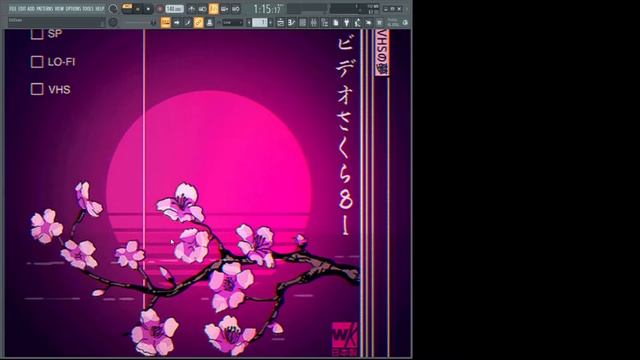Click the pattern selector field
640x360 pixels.
coord(260,22)
